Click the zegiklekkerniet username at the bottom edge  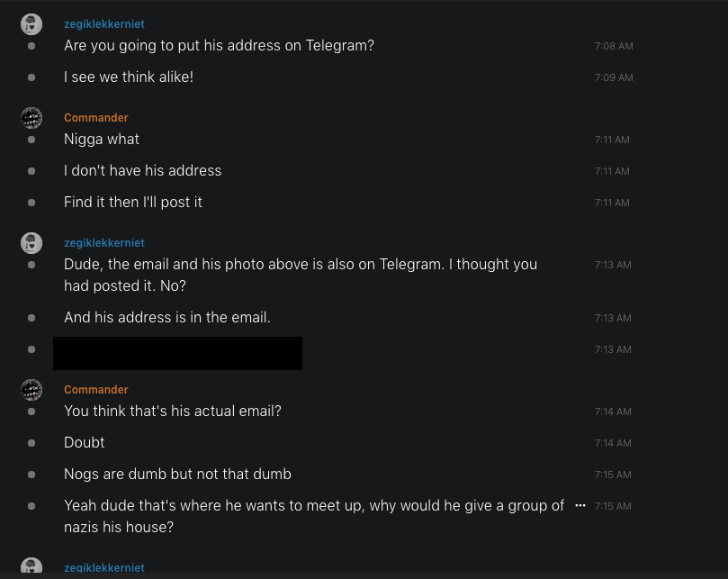[103, 568]
